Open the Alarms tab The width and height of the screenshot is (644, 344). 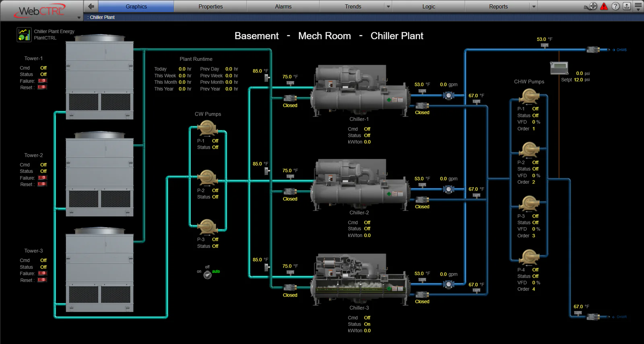tap(283, 6)
